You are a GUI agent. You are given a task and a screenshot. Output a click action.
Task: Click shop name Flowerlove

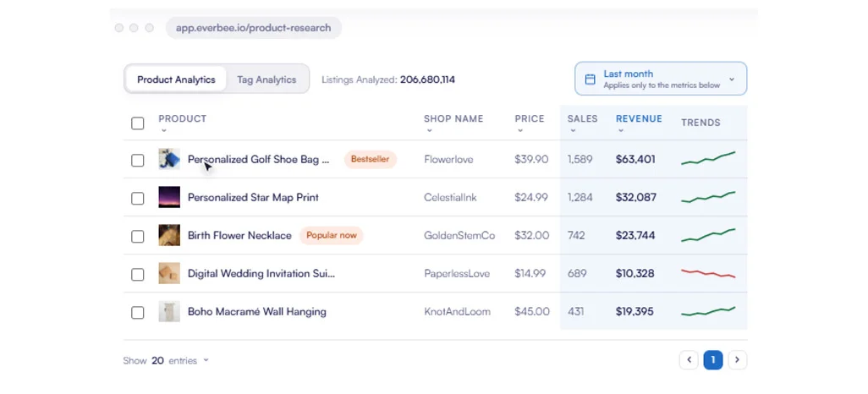tap(448, 159)
